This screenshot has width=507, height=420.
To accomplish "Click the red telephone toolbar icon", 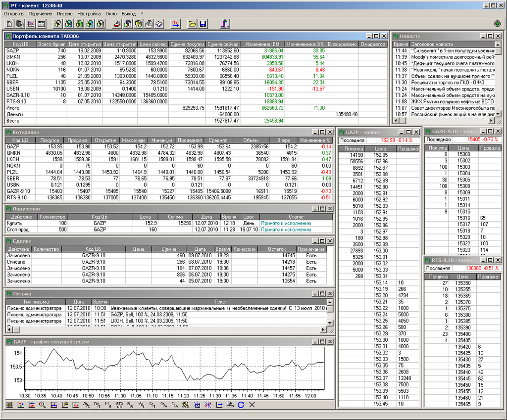I will tap(117, 24).
